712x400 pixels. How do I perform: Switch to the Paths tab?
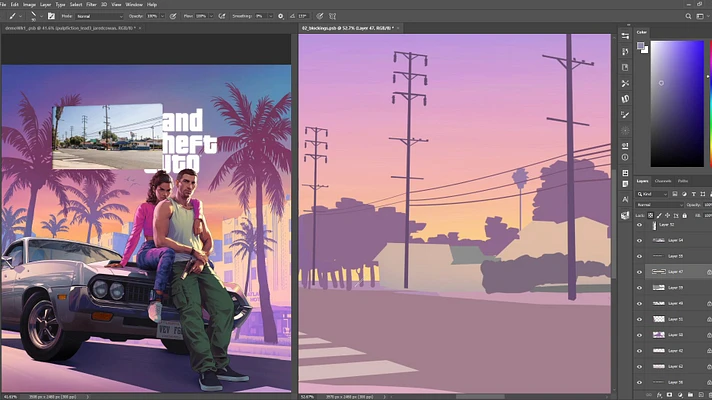pyautogui.click(x=683, y=181)
